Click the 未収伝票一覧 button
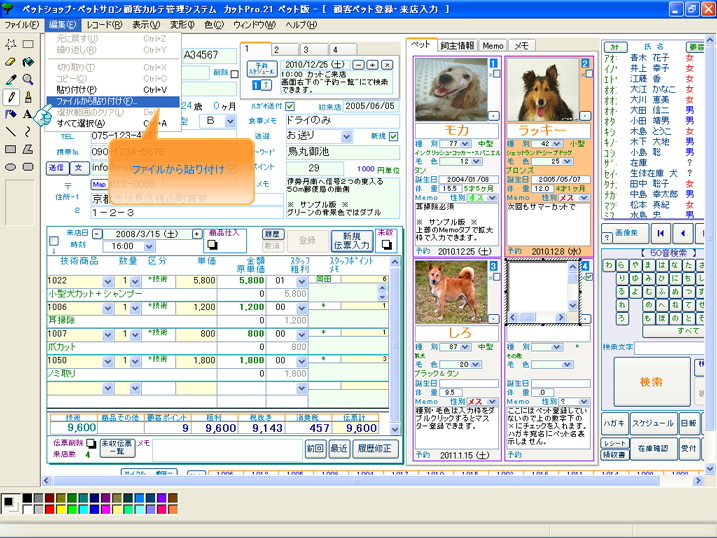 click(118, 447)
